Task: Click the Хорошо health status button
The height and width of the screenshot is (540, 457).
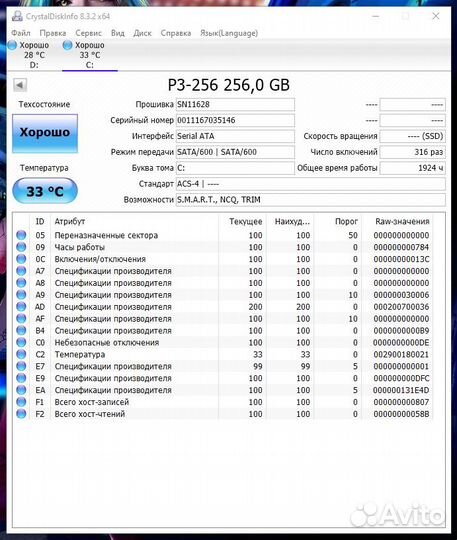Action: point(45,133)
